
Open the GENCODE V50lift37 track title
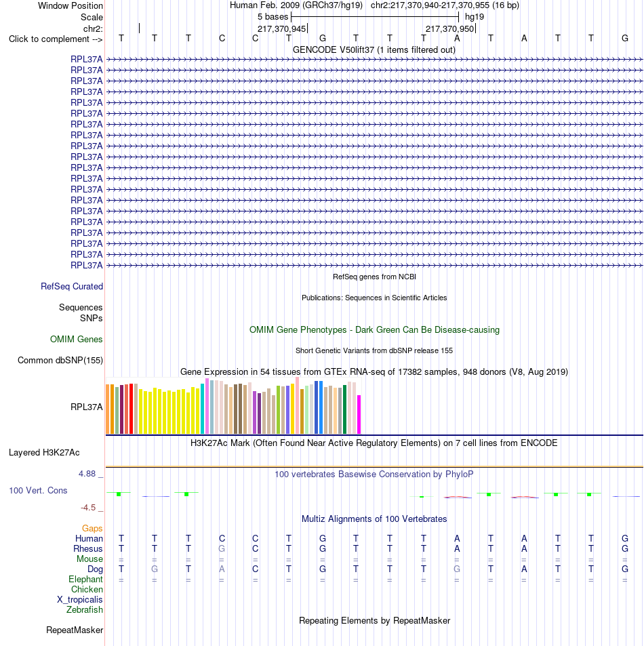(x=374, y=50)
